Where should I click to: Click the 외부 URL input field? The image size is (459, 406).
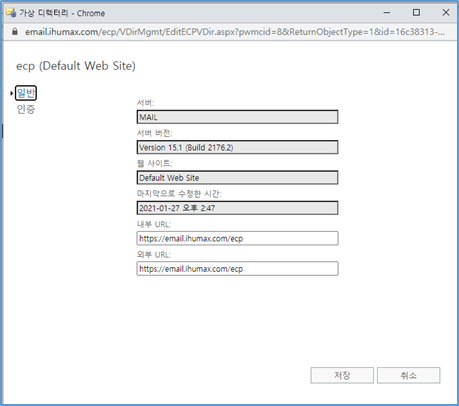[x=237, y=269]
